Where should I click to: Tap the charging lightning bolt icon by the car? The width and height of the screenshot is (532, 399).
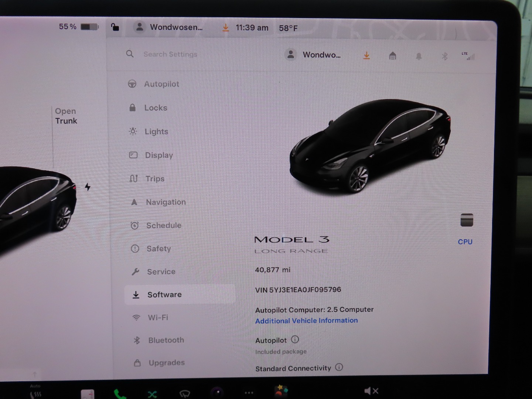click(88, 187)
